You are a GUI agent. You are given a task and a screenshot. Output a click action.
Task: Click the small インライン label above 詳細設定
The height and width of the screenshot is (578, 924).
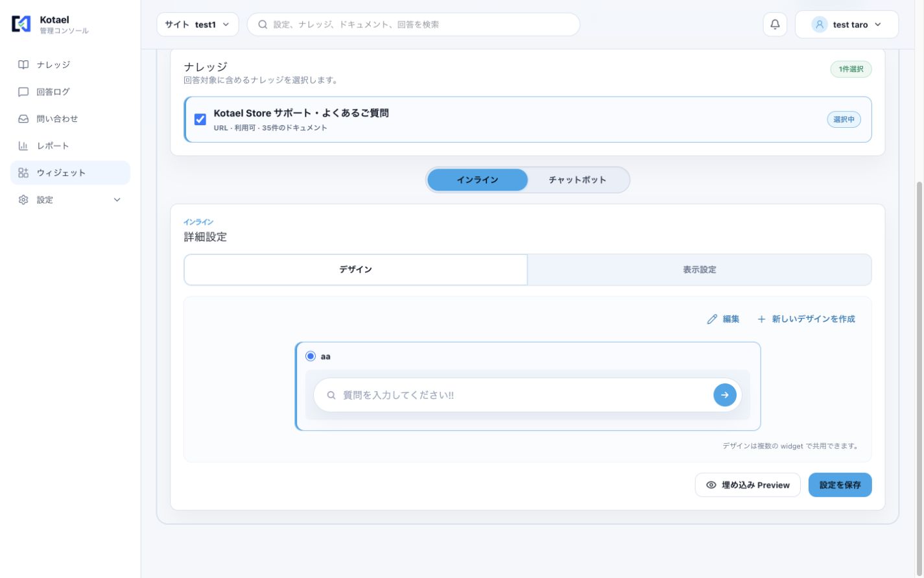[x=198, y=223]
